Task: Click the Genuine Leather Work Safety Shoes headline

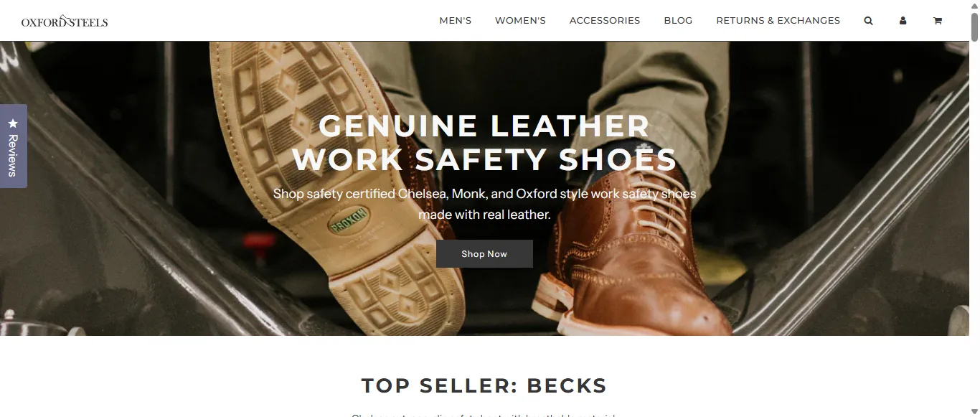Action: pyautogui.click(x=484, y=142)
